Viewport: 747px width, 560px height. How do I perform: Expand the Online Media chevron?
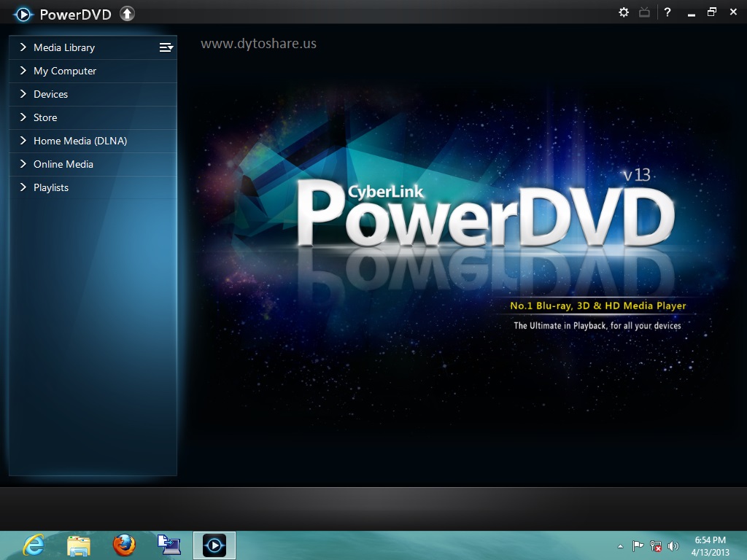23,164
